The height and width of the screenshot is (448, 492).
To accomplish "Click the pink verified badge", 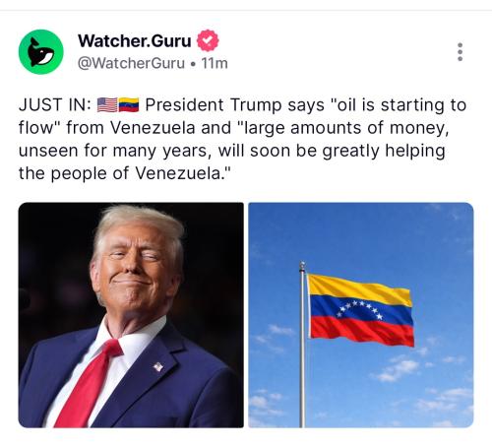I will click(x=208, y=40).
